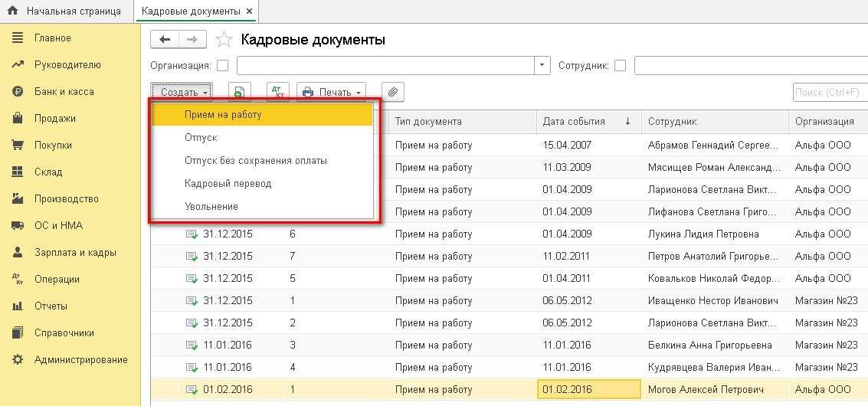The height and width of the screenshot is (406, 868).
Task: Sort by Дата события column header
Action: 574,122
